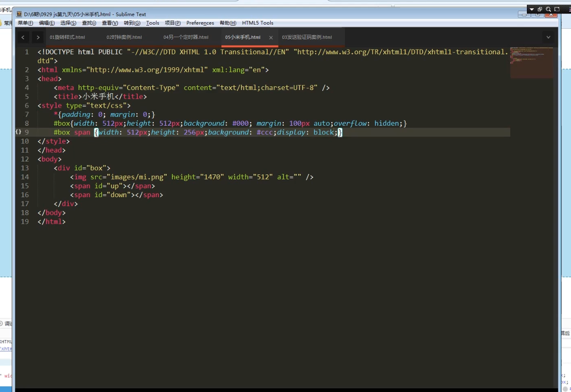
Task: Click the "1470" height attribute value
Action: coord(212,177)
